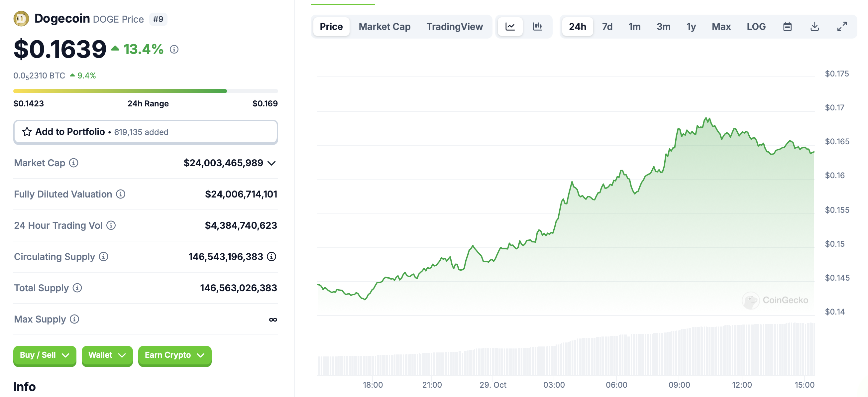
Task: Open info icon beside 146,543,196,383 value
Action: click(x=271, y=256)
